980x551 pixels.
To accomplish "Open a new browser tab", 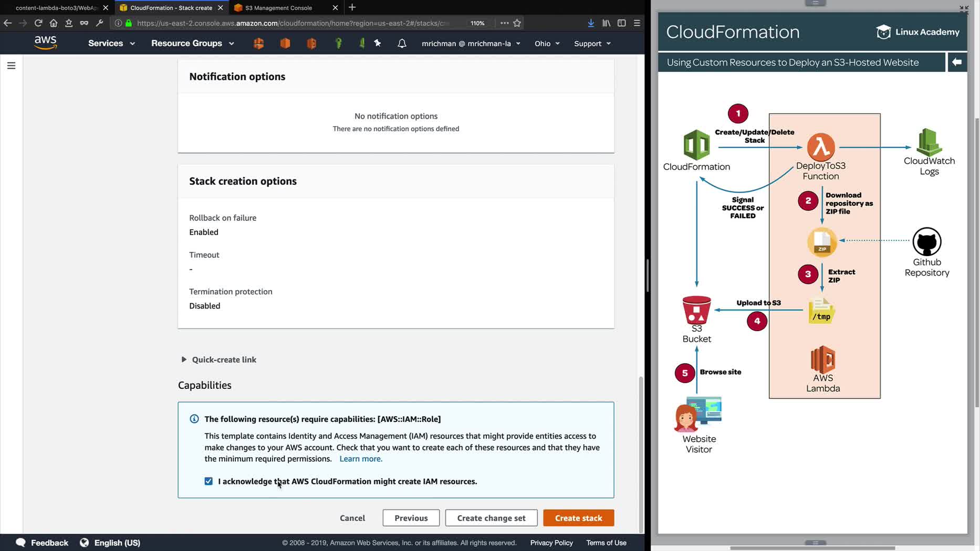I will click(x=352, y=7).
